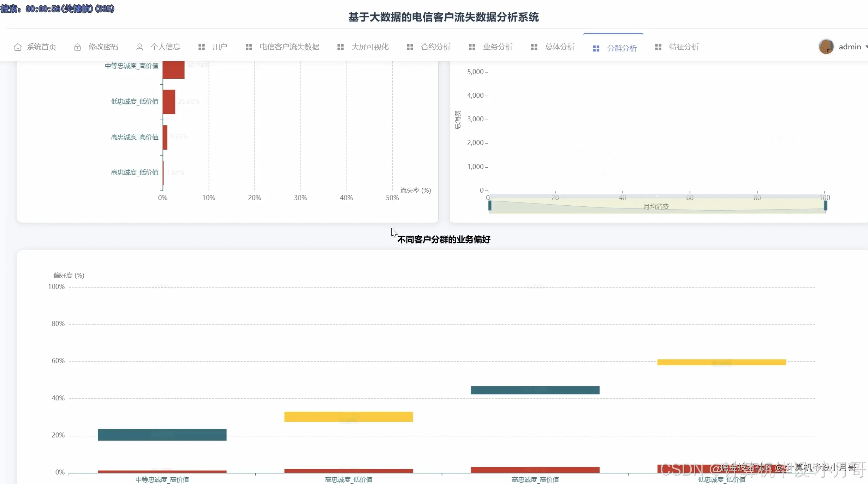868x484 pixels.
Task: Click the grid icon beside 特征分析
Action: click(658, 47)
